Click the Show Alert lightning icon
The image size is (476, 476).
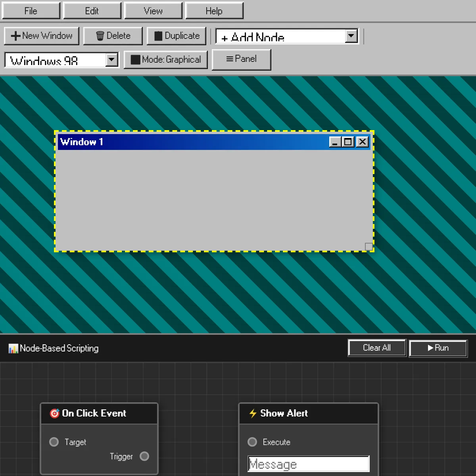pos(253,413)
